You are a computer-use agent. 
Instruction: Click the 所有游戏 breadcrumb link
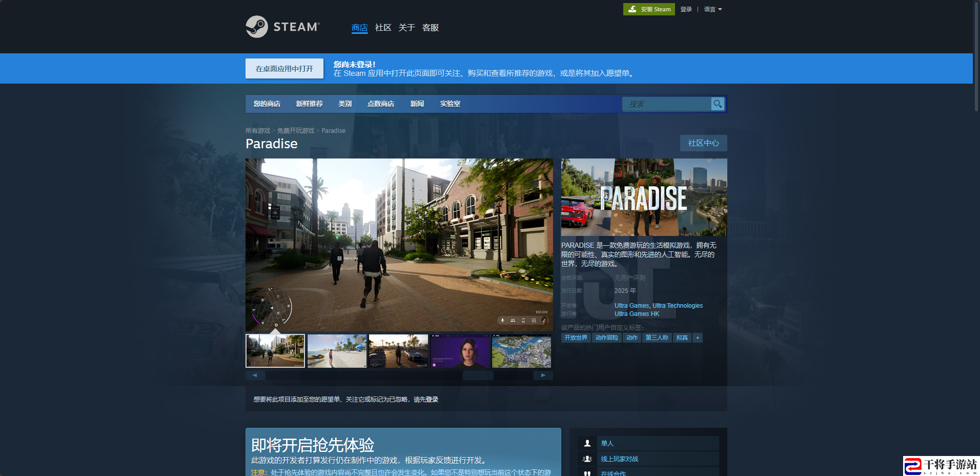(x=258, y=131)
